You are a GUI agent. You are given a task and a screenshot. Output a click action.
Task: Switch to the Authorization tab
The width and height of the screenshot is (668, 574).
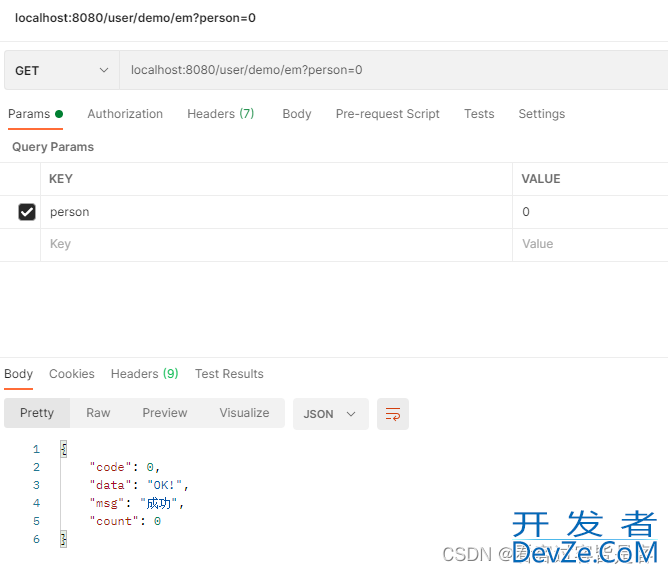125,114
